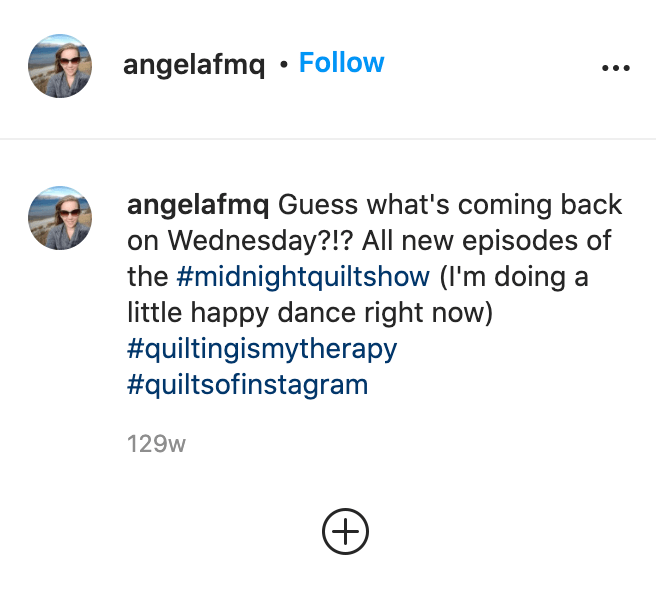This screenshot has width=656, height=600.
Task: Follow the angelafmq account
Action: [341, 63]
